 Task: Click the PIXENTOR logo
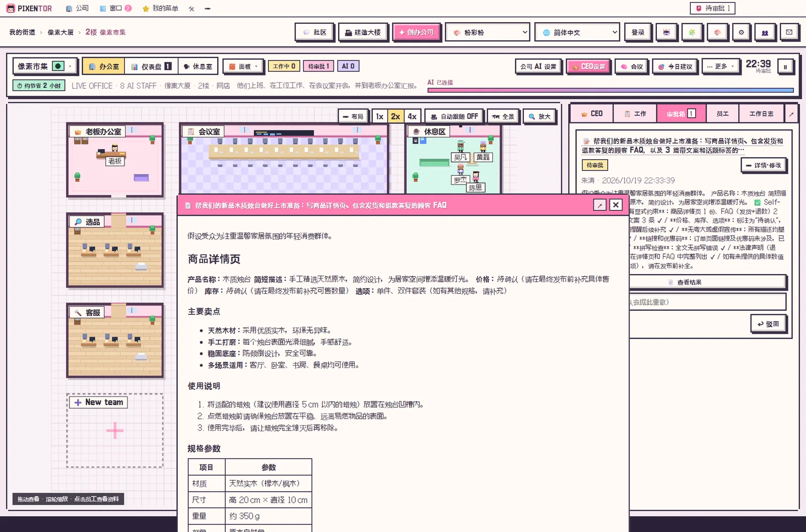click(29, 9)
